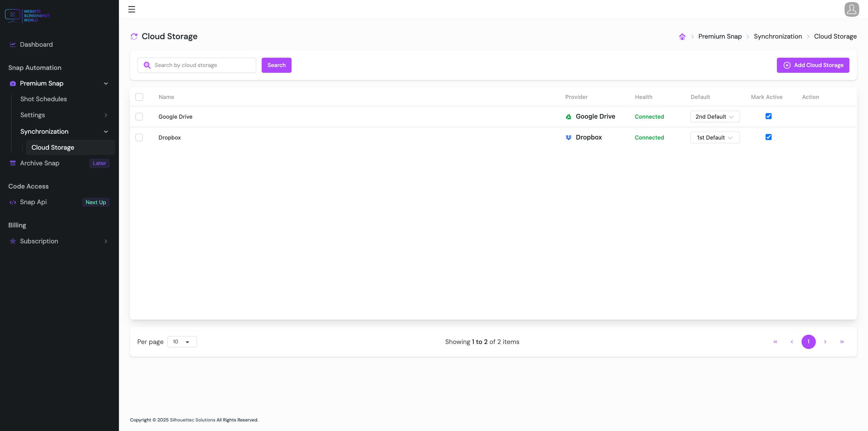Open the Dashboard from the sidebar
This screenshot has width=868, height=431.
pos(36,44)
